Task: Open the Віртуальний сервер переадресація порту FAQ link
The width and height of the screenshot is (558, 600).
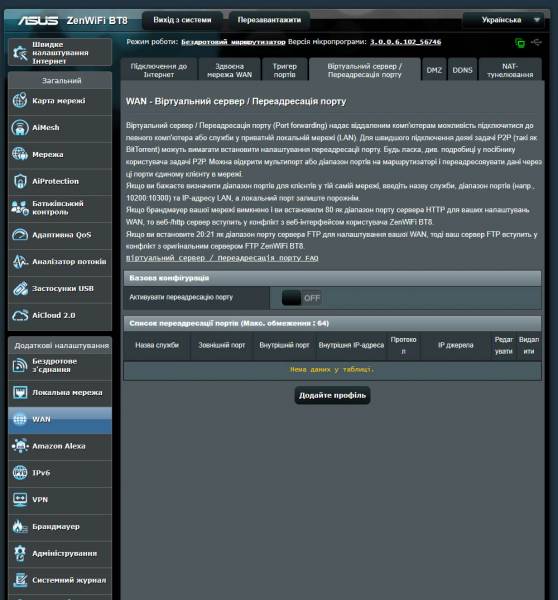Action: click(x=222, y=258)
